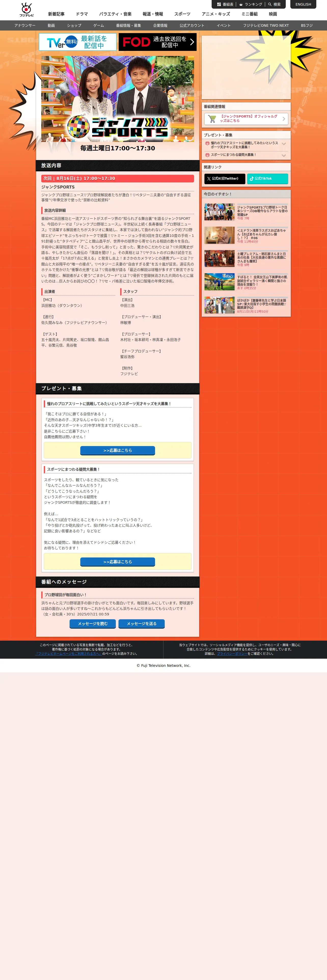
Task: Click the ジャンクSPORTS main show image
Action: point(118,99)
